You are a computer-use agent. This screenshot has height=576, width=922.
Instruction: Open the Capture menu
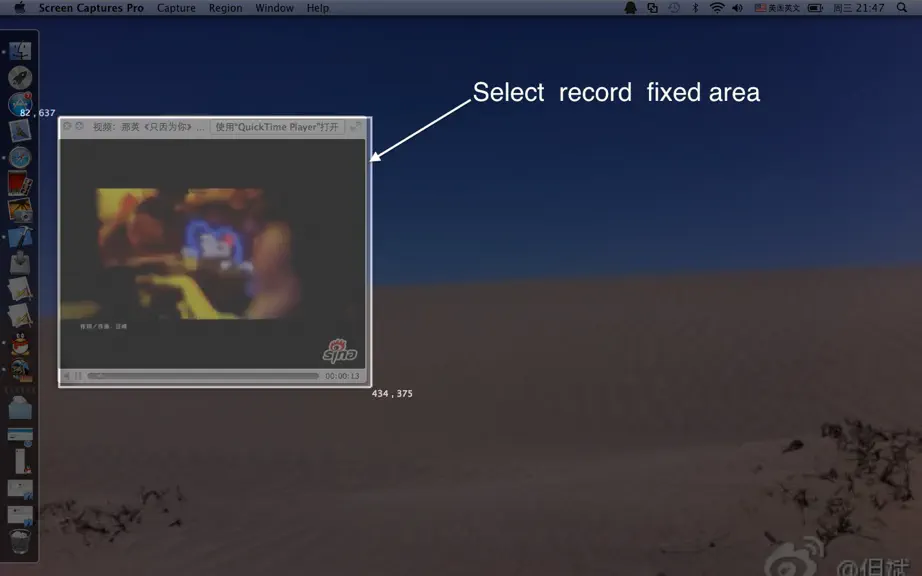[x=176, y=8]
